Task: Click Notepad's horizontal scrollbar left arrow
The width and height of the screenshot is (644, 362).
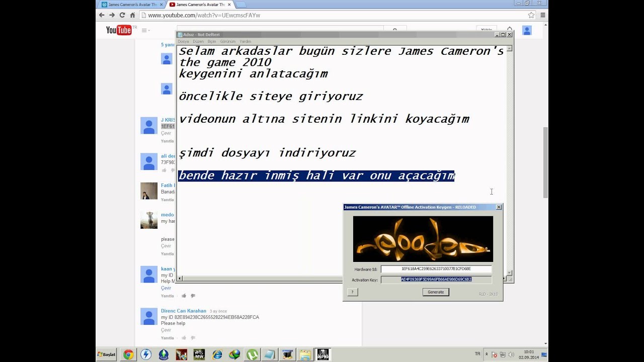Action: pos(180,278)
